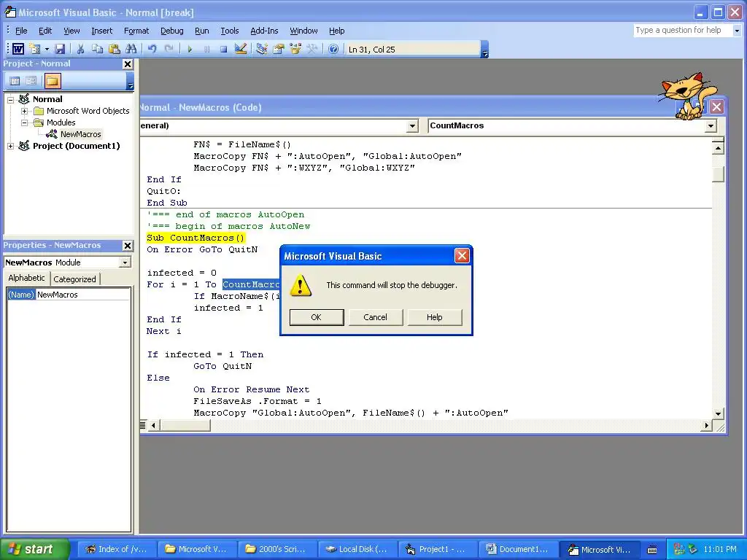The image size is (747, 560).
Task: Click the Copy icon in the toolbar
Action: [97, 49]
